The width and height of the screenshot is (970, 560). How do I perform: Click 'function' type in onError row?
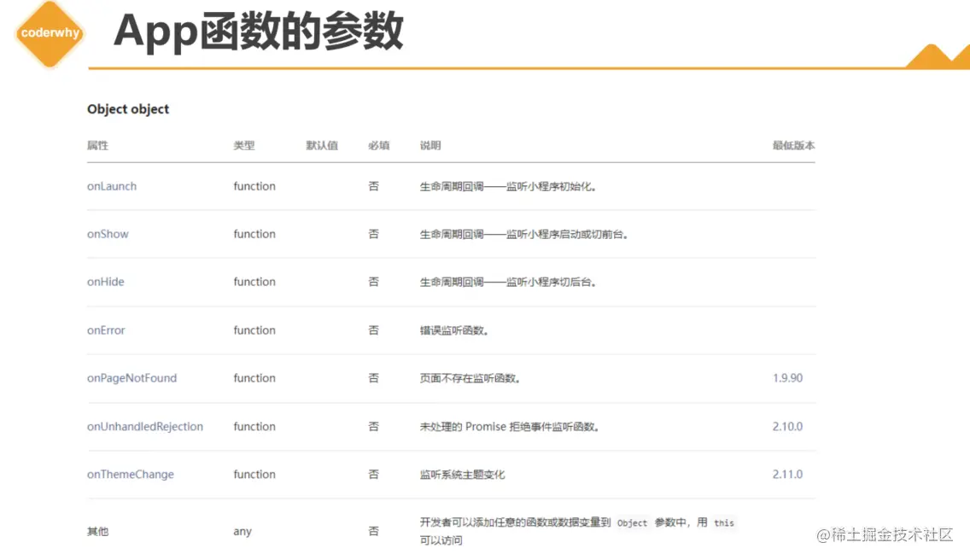click(x=254, y=330)
